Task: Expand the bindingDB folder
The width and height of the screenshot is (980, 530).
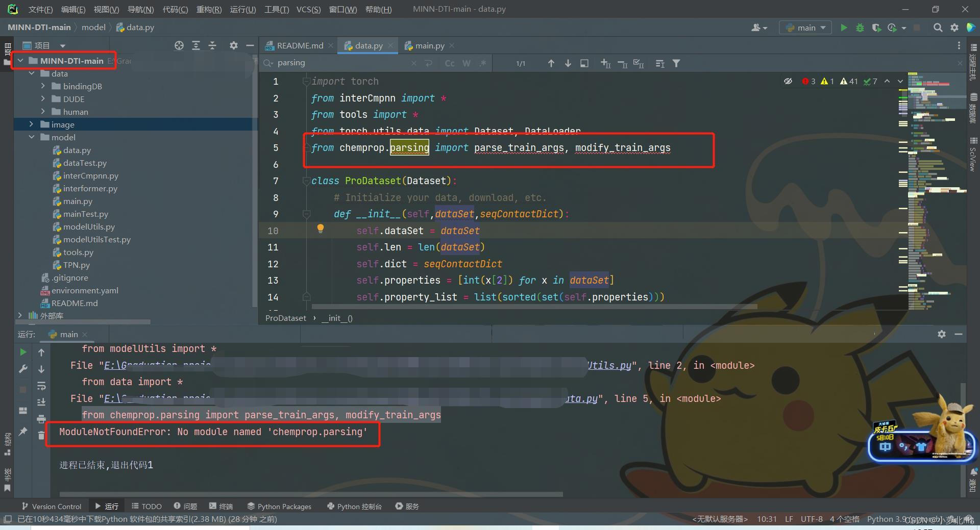Action: pos(43,86)
